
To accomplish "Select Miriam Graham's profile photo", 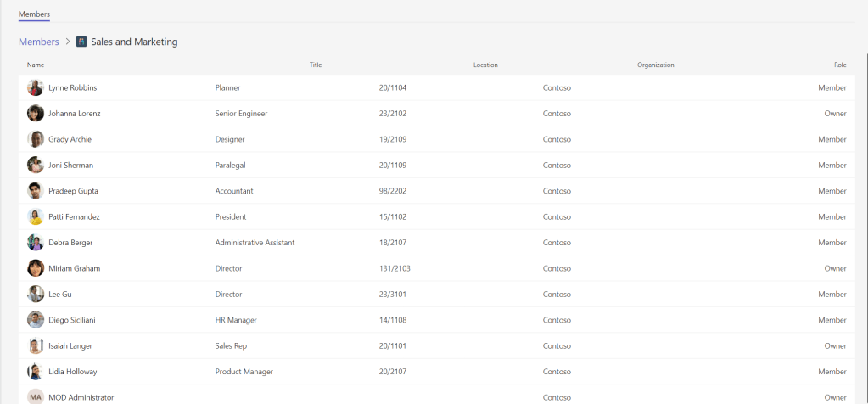I will click(36, 268).
